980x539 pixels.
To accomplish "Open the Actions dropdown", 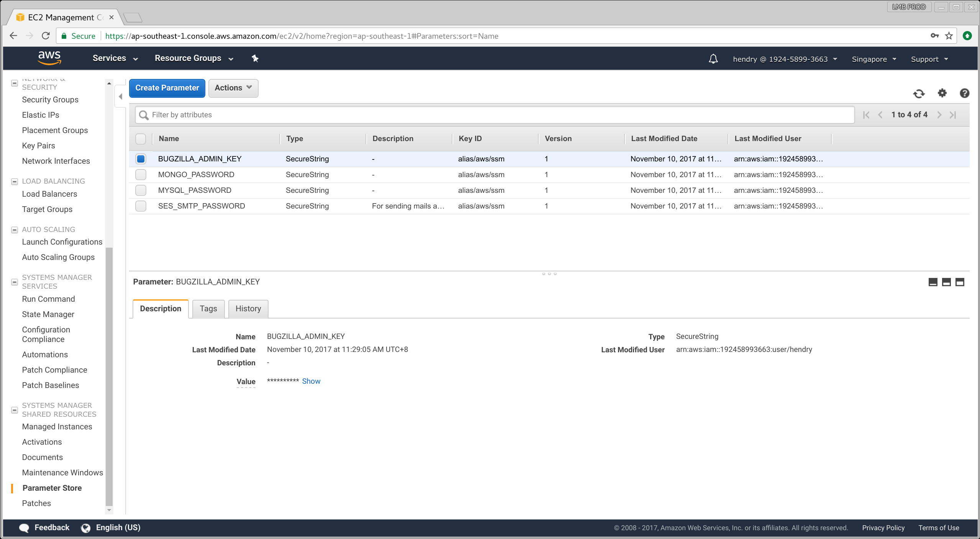I will (x=233, y=88).
